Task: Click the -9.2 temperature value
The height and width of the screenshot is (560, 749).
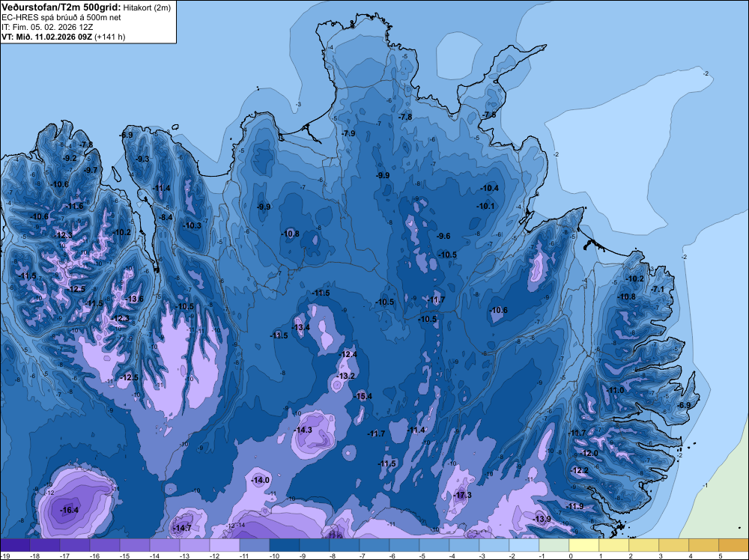Action: coord(69,158)
